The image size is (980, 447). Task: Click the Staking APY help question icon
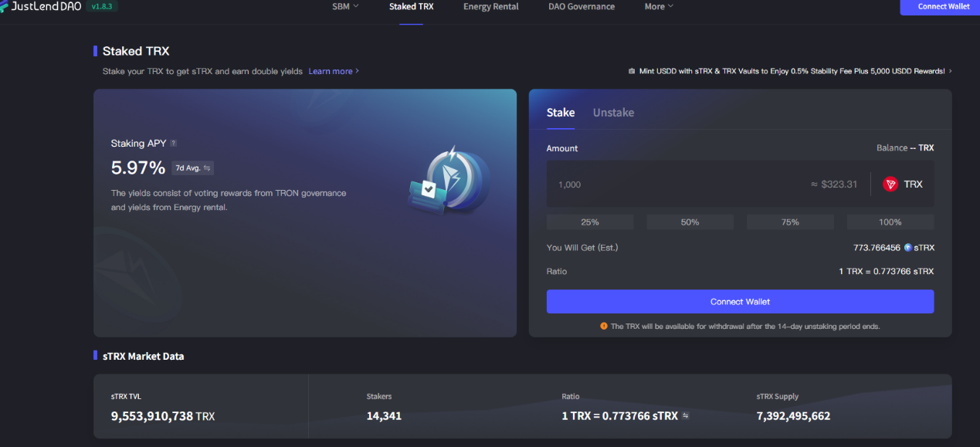(x=174, y=143)
